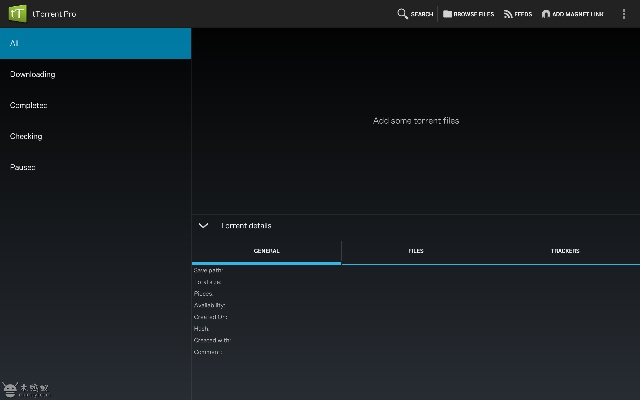640x400 pixels.
Task: Show torrents in Checking state
Action: (x=95, y=136)
